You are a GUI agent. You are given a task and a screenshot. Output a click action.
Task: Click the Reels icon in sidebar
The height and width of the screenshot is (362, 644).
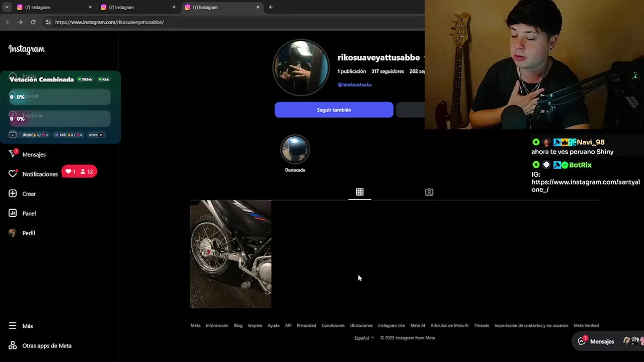(13, 135)
